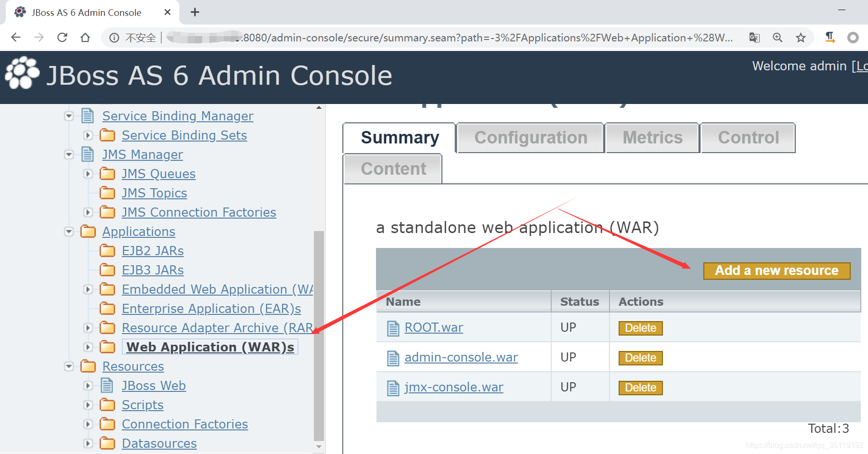Click the Status column header
This screenshot has height=454, width=868.
coord(580,302)
